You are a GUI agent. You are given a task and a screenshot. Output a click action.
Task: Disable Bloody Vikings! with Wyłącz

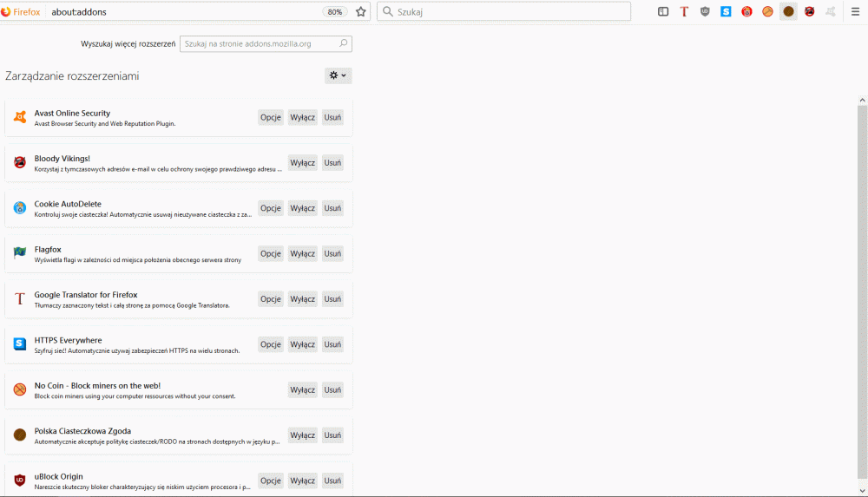coord(303,163)
